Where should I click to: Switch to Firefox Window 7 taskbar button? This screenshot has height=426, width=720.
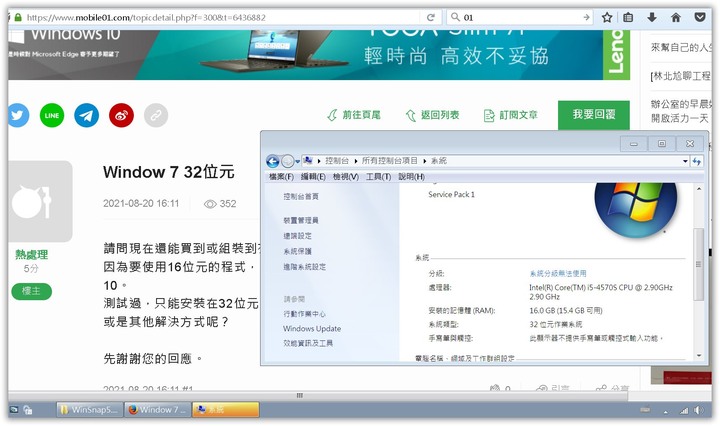click(x=158, y=409)
